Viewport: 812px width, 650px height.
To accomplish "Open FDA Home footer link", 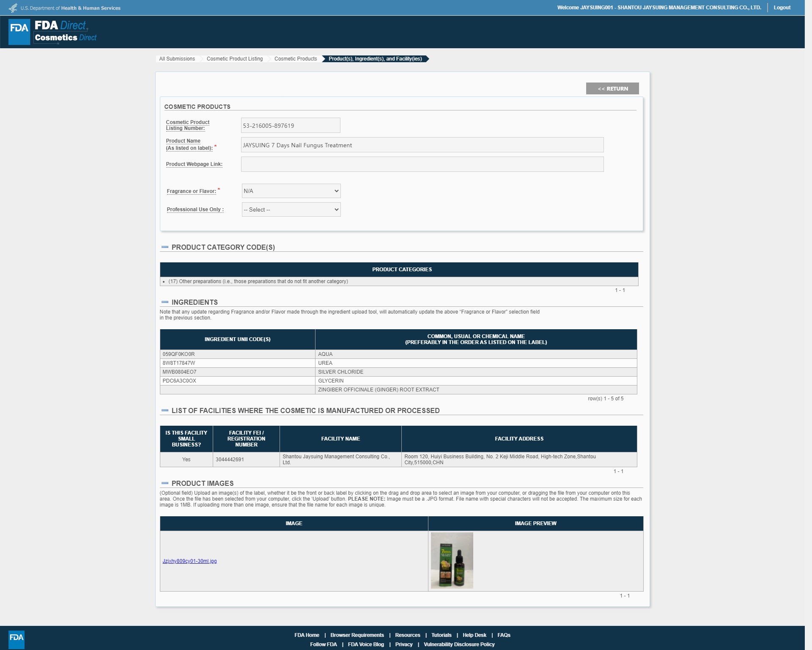I will (307, 635).
